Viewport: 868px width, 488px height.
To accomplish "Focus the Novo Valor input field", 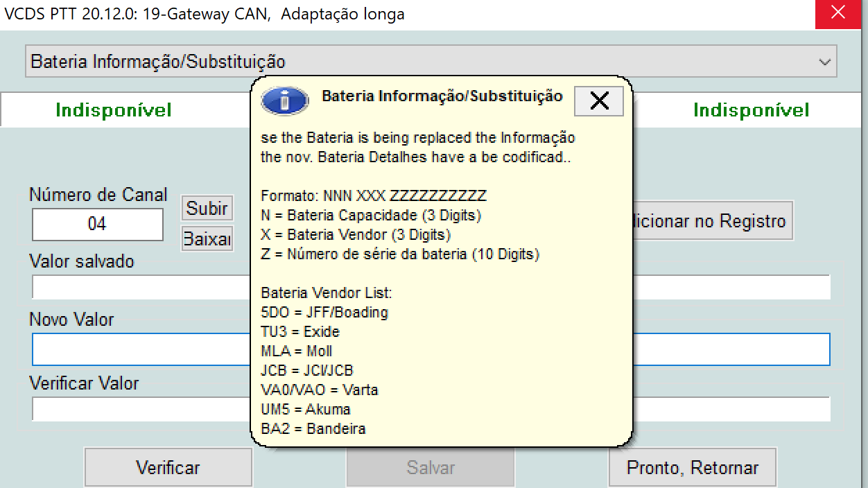I will 139,349.
